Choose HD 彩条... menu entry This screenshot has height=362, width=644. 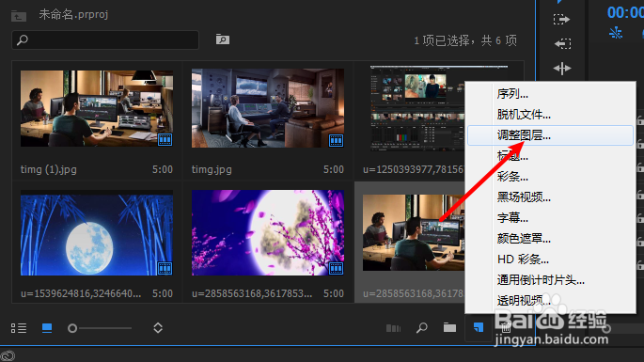tap(550, 260)
